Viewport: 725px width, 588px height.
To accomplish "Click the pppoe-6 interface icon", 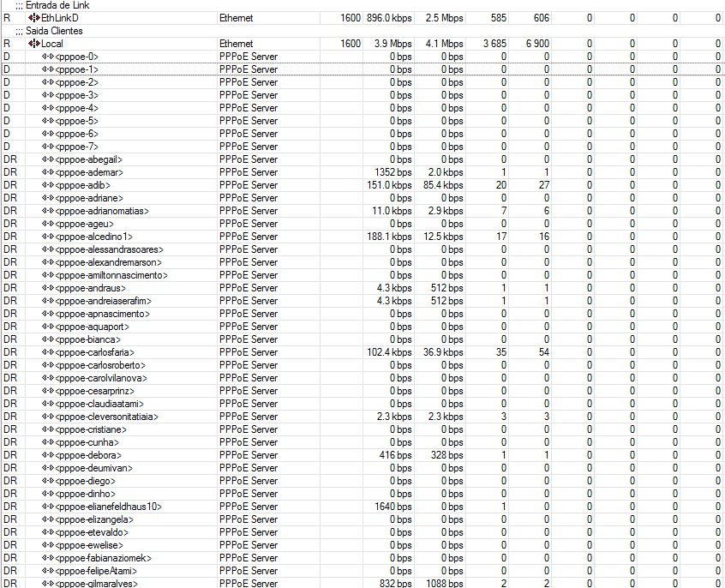I will click(x=48, y=135).
